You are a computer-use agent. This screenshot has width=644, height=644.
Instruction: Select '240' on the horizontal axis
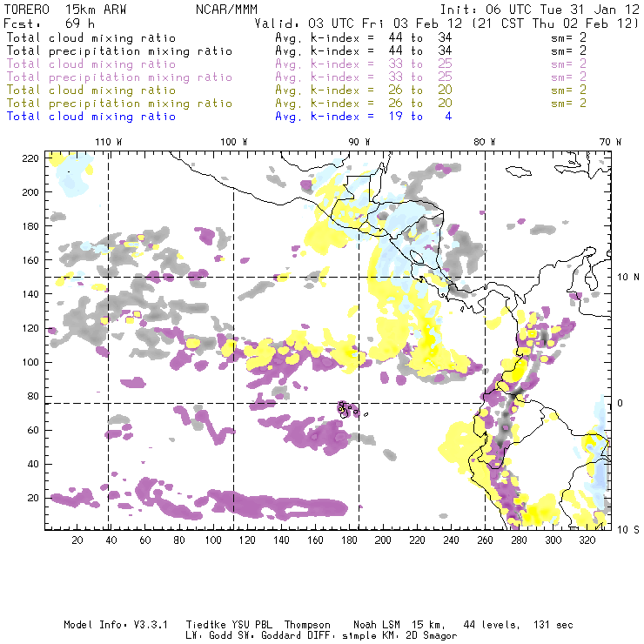pos(451,540)
